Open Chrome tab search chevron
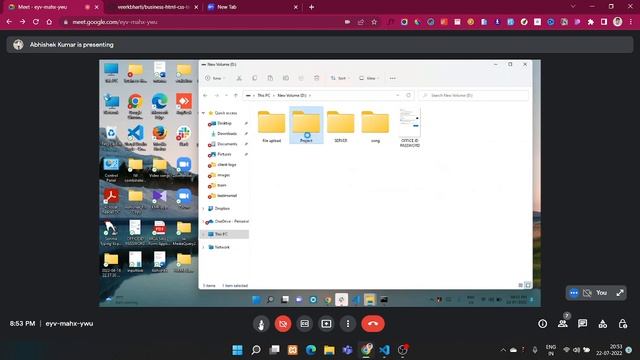 [573, 7]
